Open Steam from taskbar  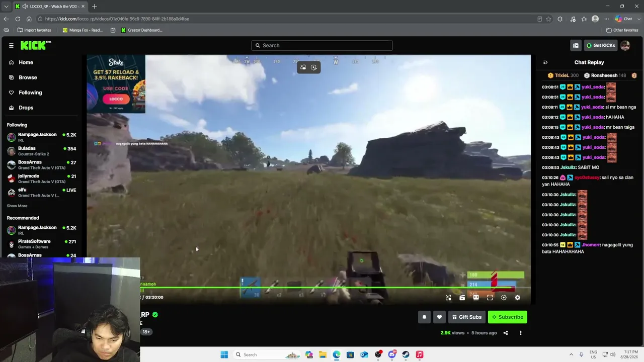(406, 354)
